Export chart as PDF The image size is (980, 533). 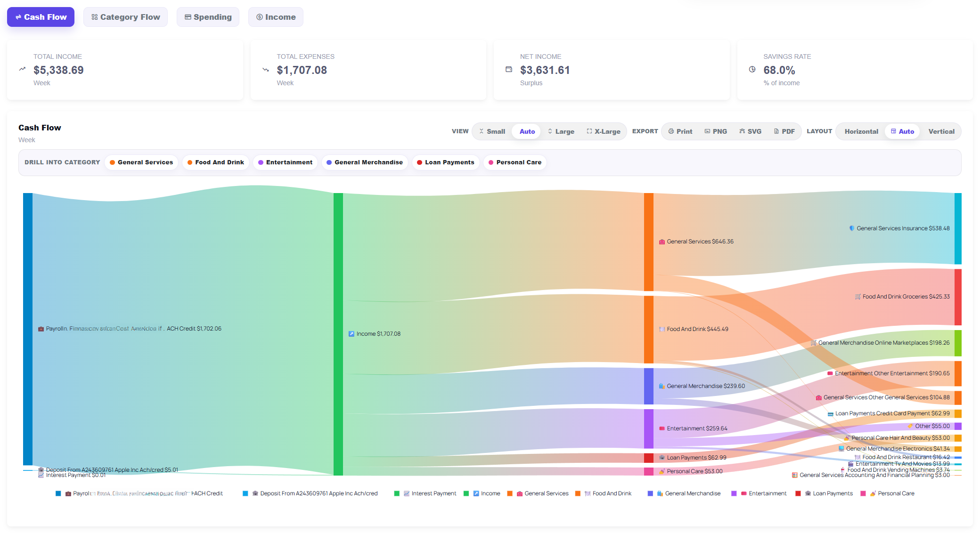pyautogui.click(x=784, y=131)
